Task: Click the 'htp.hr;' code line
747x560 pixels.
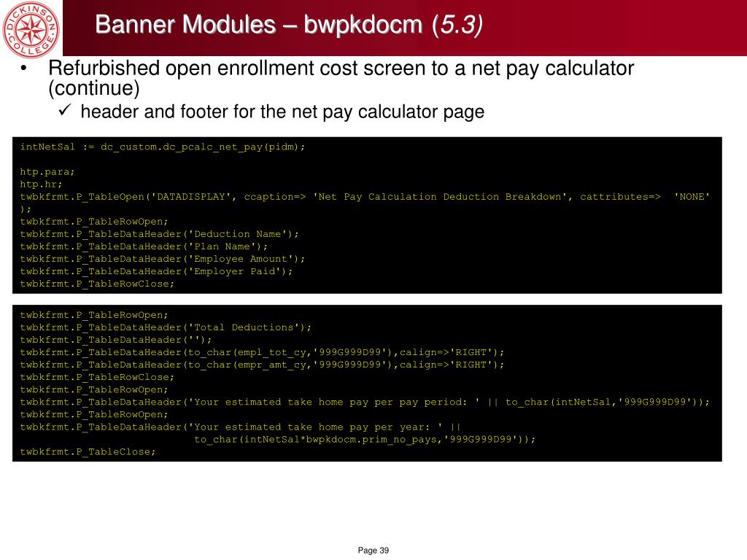Action: (41, 184)
